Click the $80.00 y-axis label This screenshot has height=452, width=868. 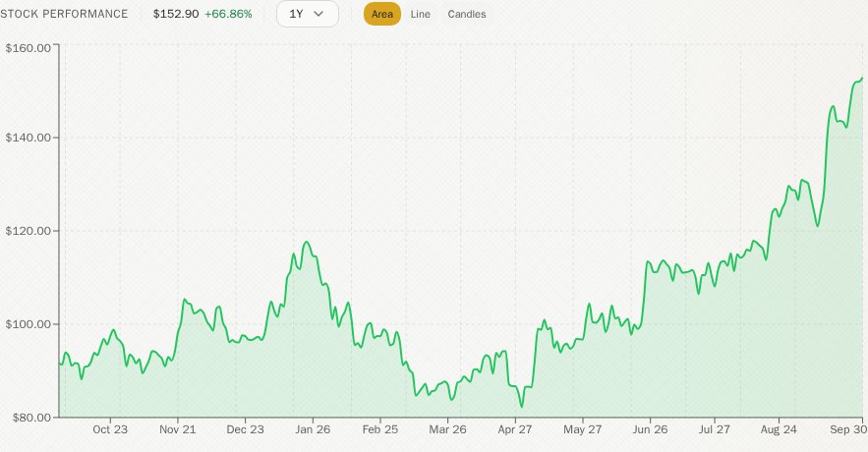pos(32,418)
